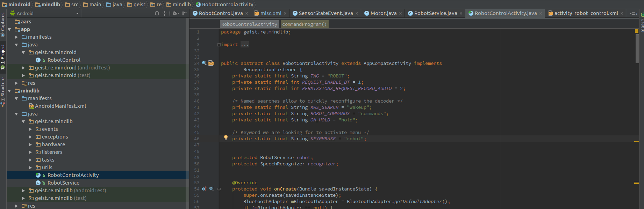Click the Collapse All icon in Project panel
This screenshot has height=209, width=644.
[164, 13]
